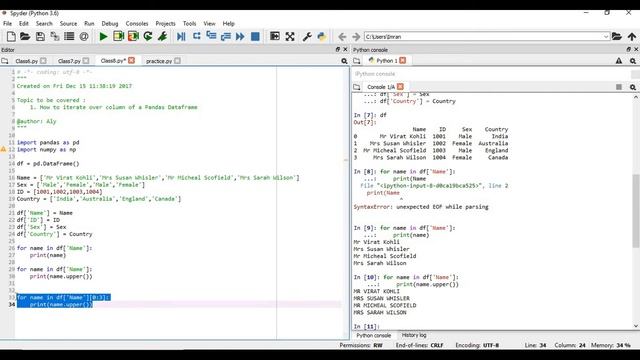Screen dimensions: 640x360
Task: Go back with the left arrow
Action: (x=342, y=37)
